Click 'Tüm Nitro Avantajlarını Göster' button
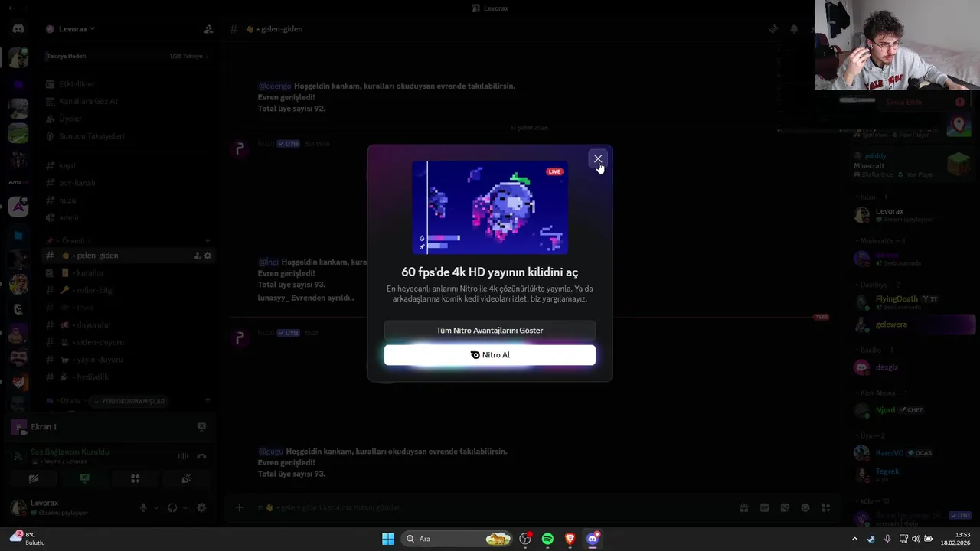 [x=490, y=331]
